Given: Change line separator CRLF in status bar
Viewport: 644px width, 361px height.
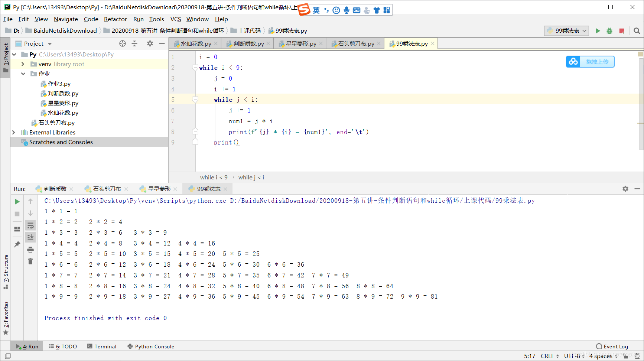Looking at the screenshot, I should 549,356.
